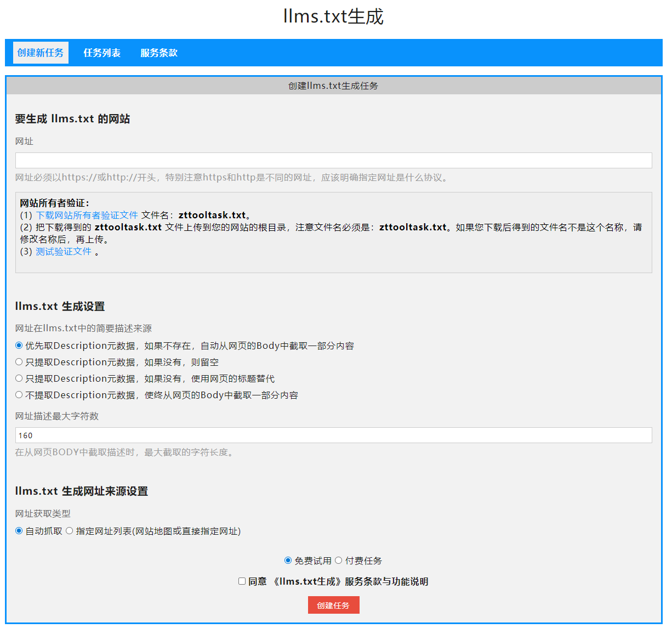Click the llms.txt生成 page title

[x=333, y=16]
